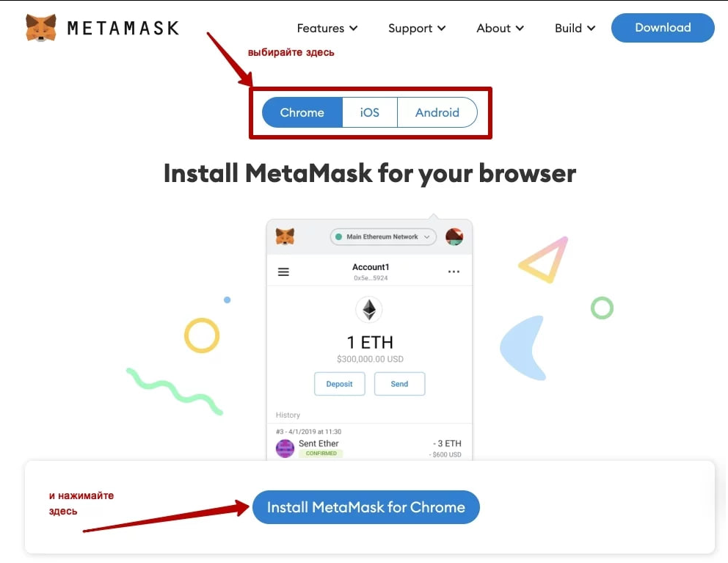
Task: Select the Chrome platform option
Action: pos(302,112)
